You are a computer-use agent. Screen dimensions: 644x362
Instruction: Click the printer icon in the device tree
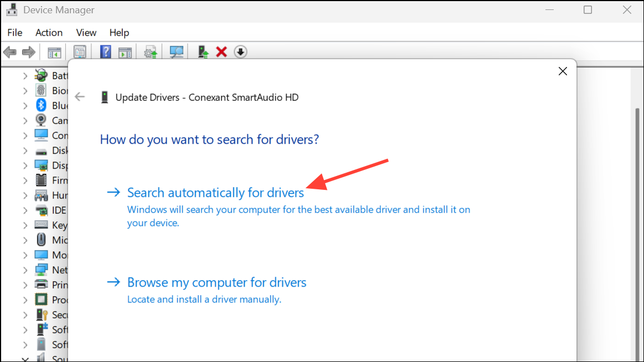pyautogui.click(x=41, y=285)
